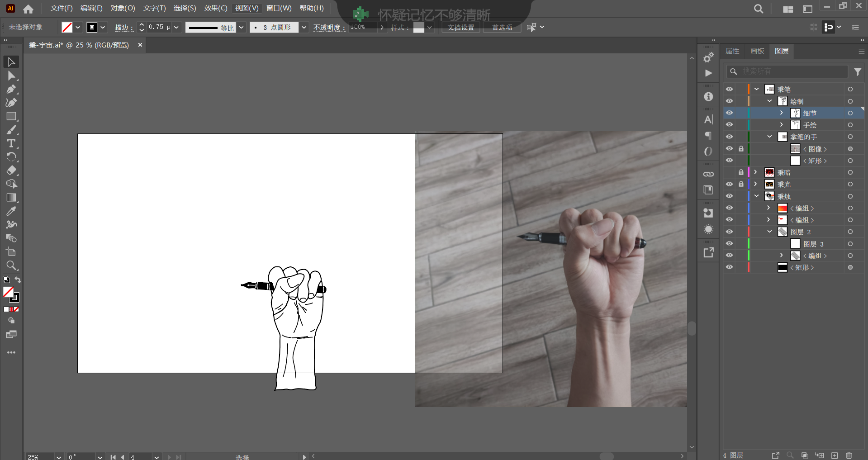This screenshot has width=868, height=460.
Task: Select the Pen tool
Action: 11,89
